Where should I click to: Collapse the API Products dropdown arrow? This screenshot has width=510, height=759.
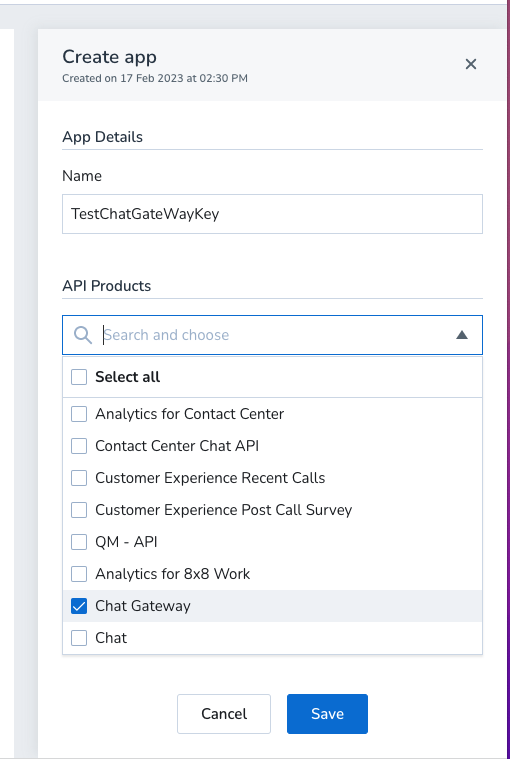(462, 335)
